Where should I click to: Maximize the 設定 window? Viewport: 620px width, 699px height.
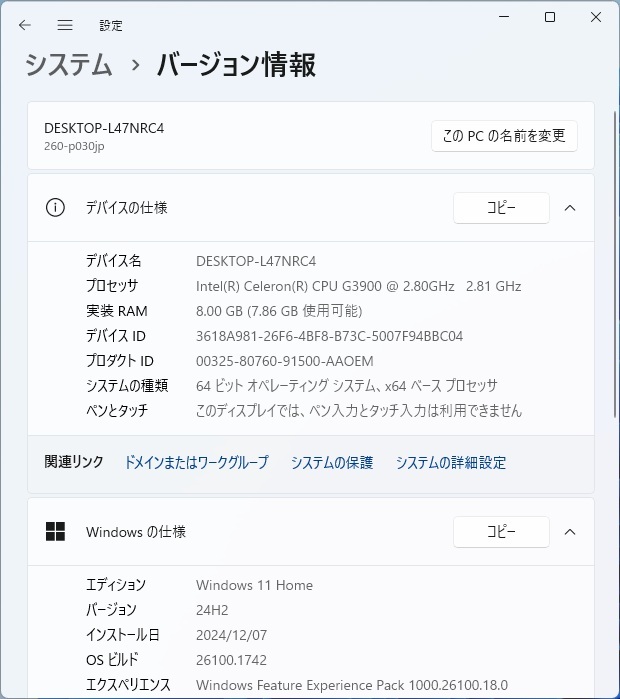tap(550, 17)
